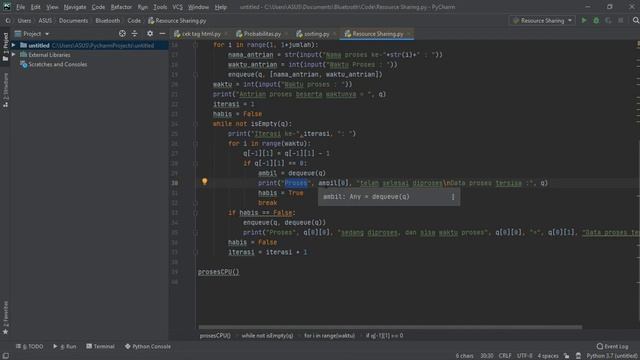Open the VCS menu
640x360 pixels.
point(177,7)
